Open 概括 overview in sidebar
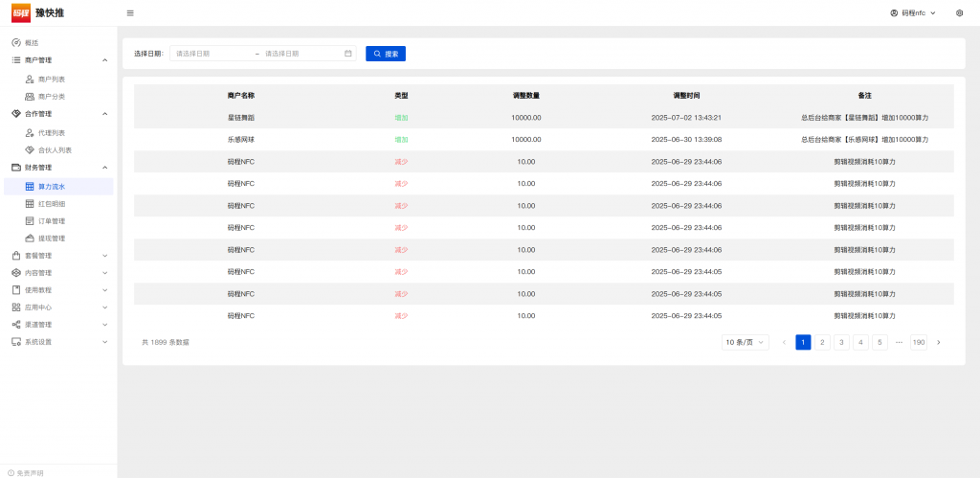The width and height of the screenshot is (980, 478). 32,43
